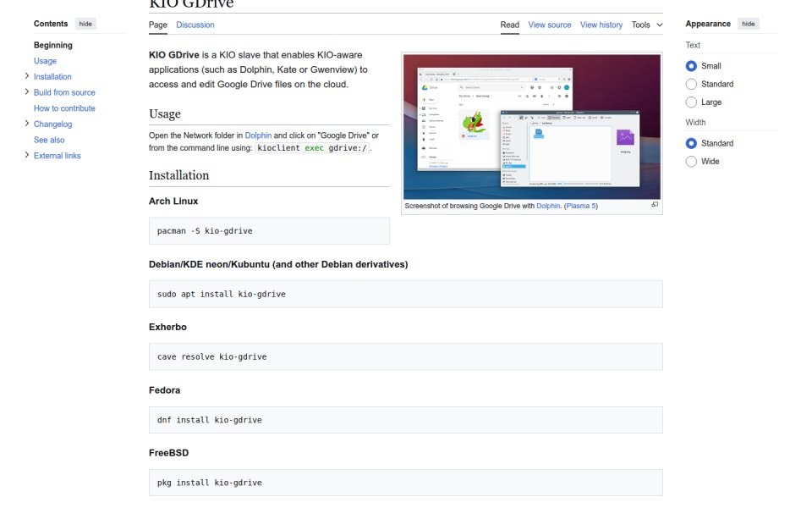Go to External links in Contents

pyautogui.click(x=57, y=156)
